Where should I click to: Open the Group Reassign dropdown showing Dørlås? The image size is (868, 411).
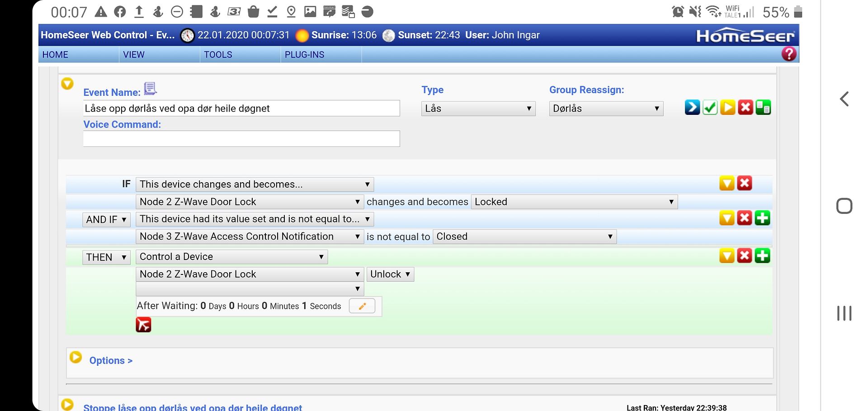pyautogui.click(x=606, y=108)
